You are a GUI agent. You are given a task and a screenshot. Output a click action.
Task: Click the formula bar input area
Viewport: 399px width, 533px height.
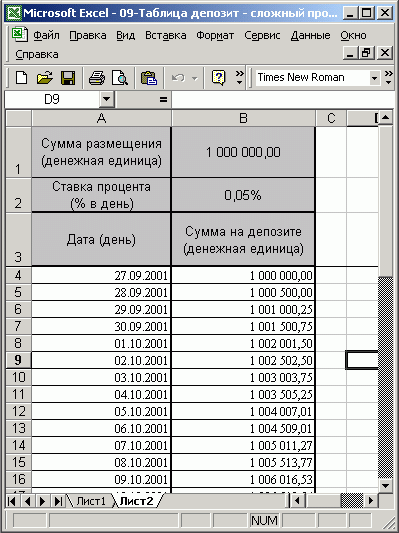[x=282, y=100]
